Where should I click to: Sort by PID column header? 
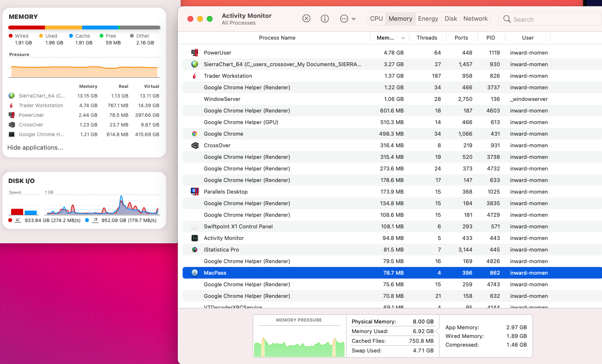tap(490, 38)
